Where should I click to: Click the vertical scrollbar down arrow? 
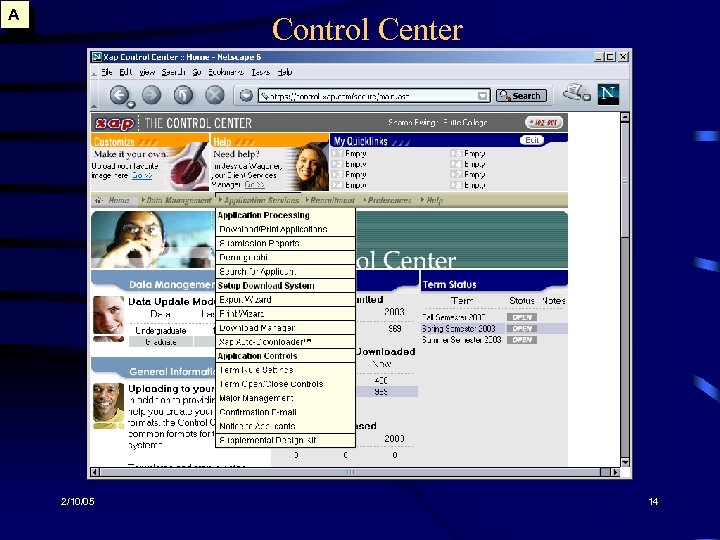pyautogui.click(x=624, y=462)
